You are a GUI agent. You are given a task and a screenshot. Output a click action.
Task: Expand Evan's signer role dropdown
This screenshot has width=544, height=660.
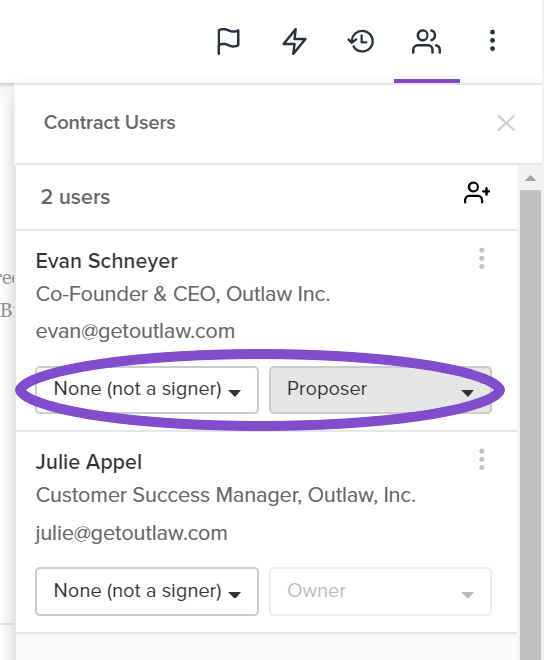(x=147, y=390)
